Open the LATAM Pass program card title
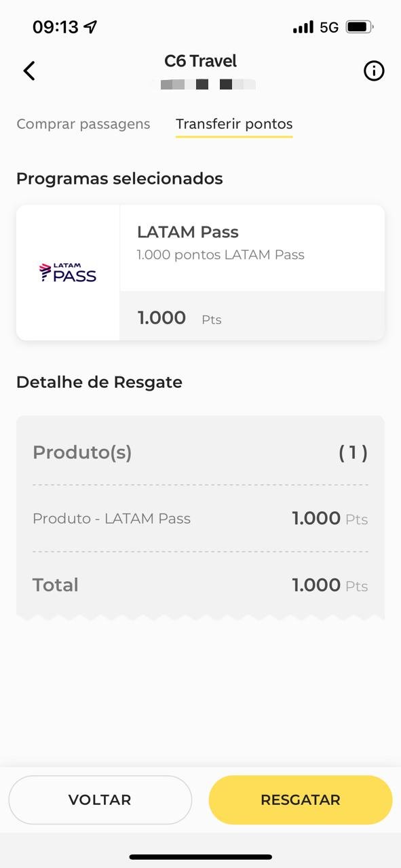This screenshot has height=868, width=401. tap(188, 232)
